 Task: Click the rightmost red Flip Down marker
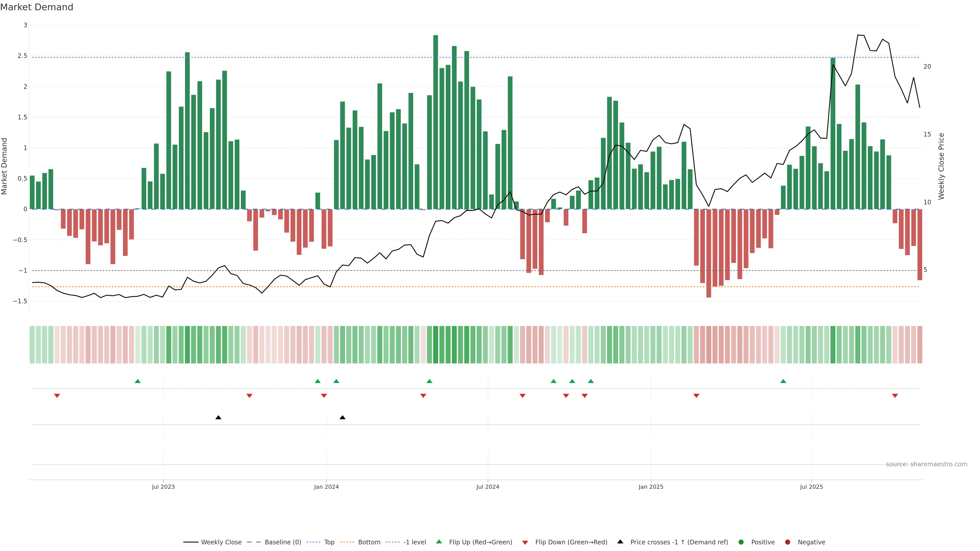pos(895,396)
